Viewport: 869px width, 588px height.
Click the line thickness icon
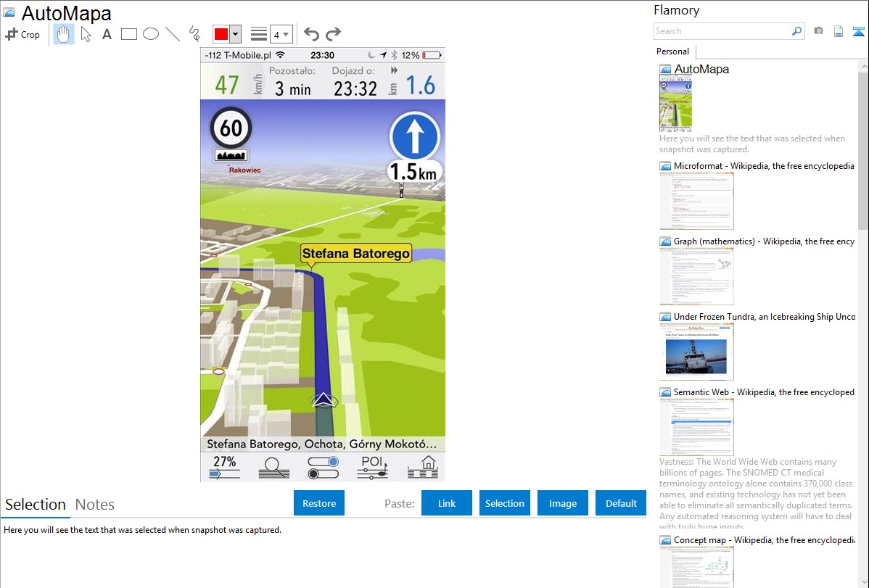click(x=259, y=34)
